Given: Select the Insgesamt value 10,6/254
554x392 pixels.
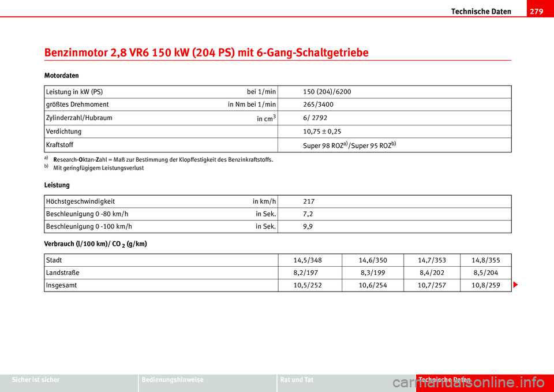Looking at the screenshot, I should click(373, 285).
